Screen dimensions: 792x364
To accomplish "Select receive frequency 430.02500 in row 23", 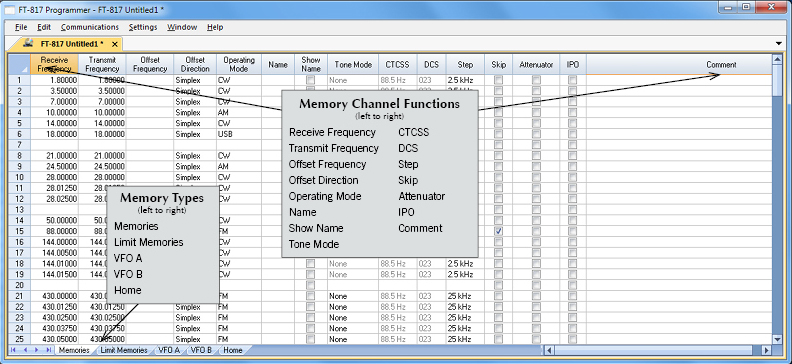I will coord(55,318).
